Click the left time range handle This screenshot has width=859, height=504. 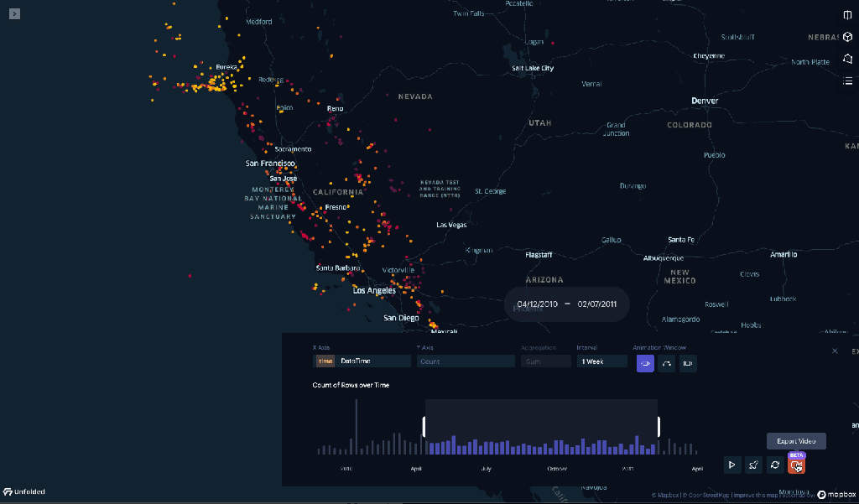point(424,427)
